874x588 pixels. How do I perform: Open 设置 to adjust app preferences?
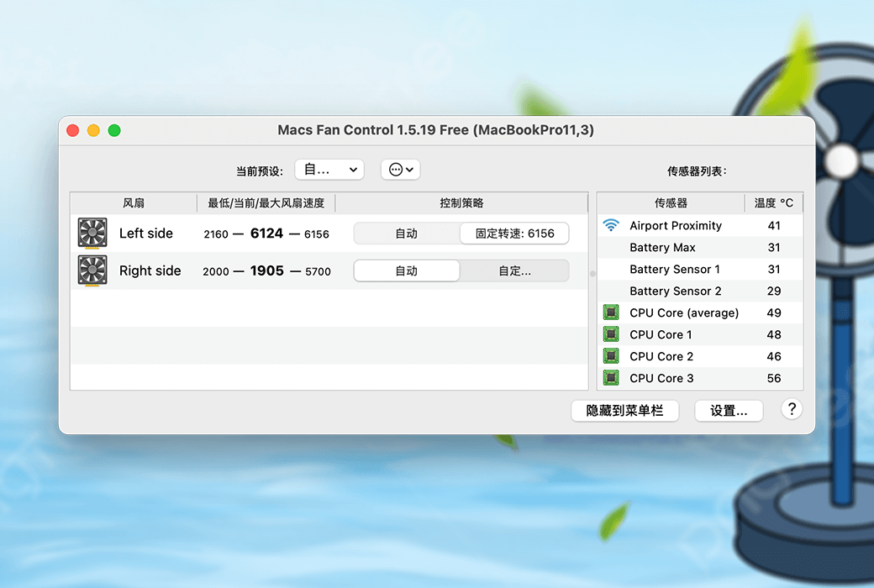click(728, 411)
